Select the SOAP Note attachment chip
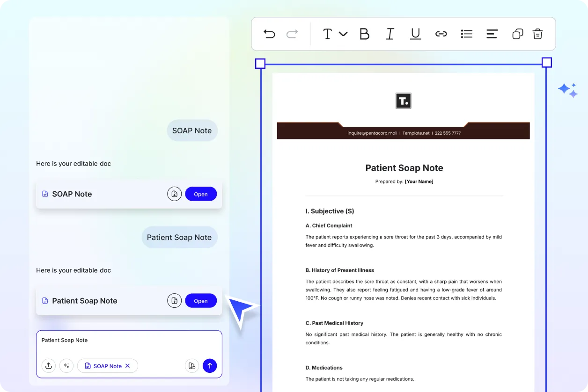588x392 pixels. [108, 366]
